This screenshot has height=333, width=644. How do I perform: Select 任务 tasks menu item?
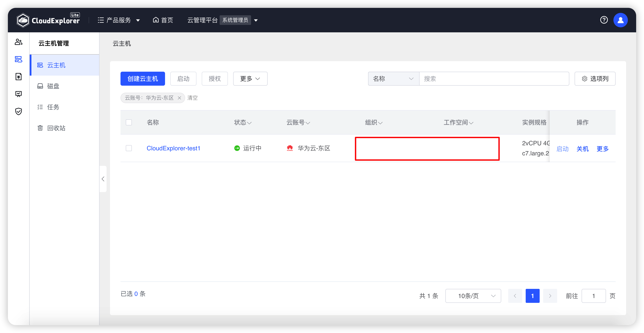[64, 107]
